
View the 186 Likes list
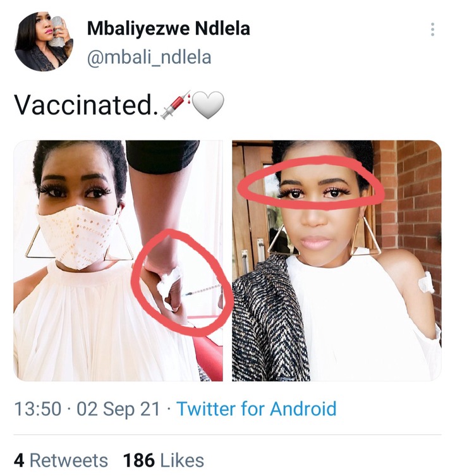tap(164, 460)
